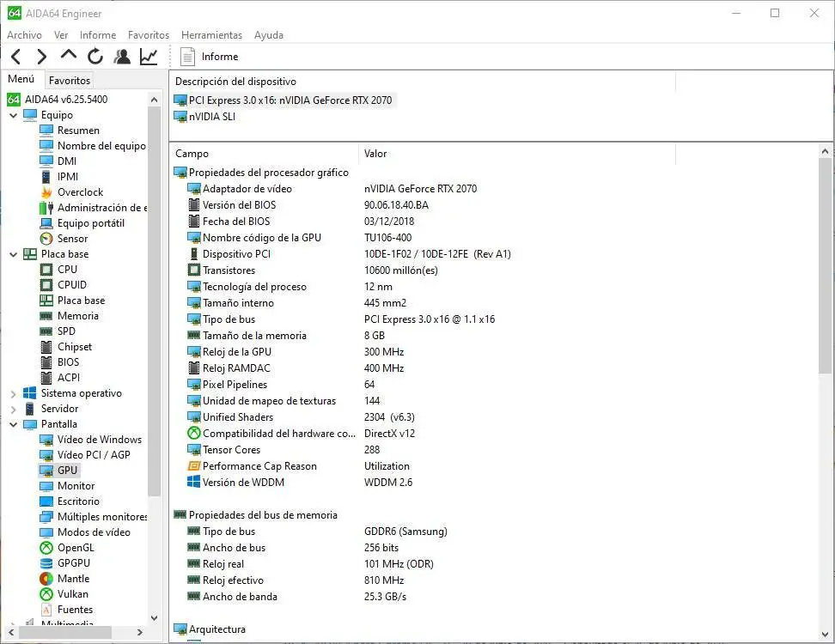Select the IPMI server icon

tap(46, 177)
